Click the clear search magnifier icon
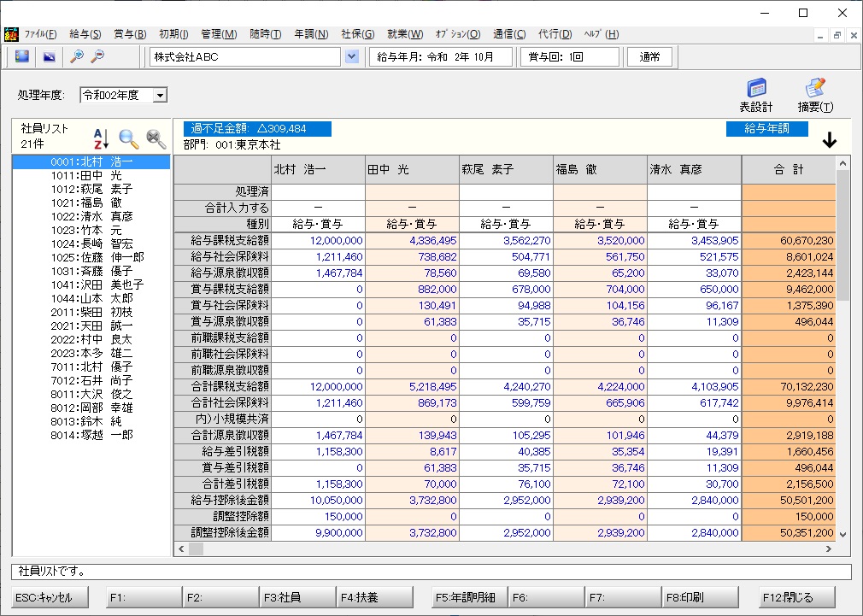This screenshot has width=863, height=616. click(156, 138)
